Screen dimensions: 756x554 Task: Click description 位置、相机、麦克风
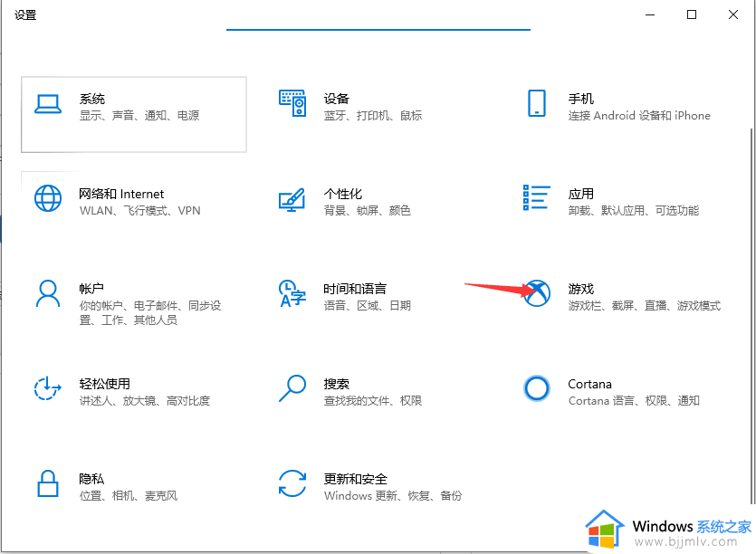(129, 496)
